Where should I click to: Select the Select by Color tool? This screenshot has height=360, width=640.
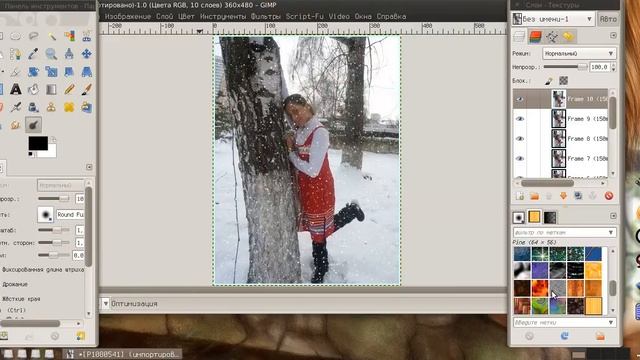pos(69,36)
